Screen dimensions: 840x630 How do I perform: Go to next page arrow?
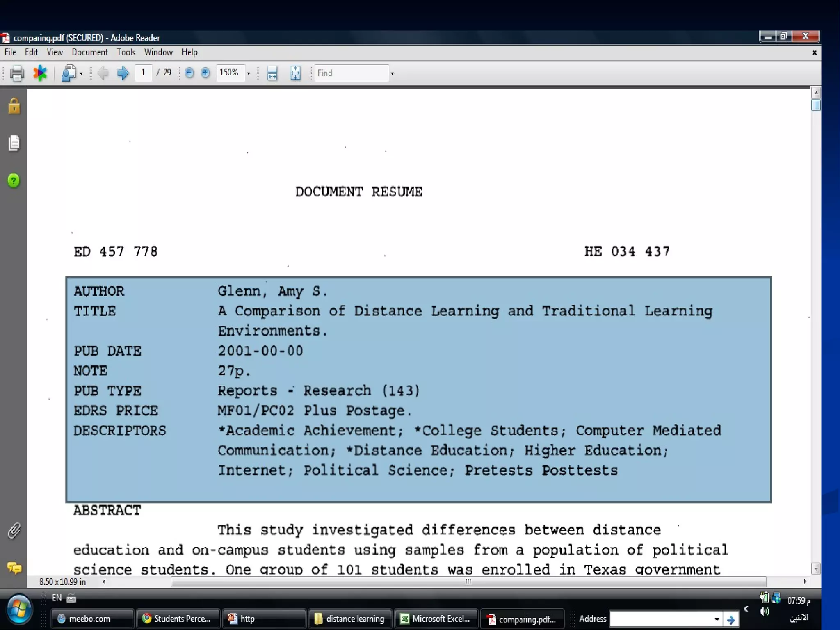click(x=123, y=73)
